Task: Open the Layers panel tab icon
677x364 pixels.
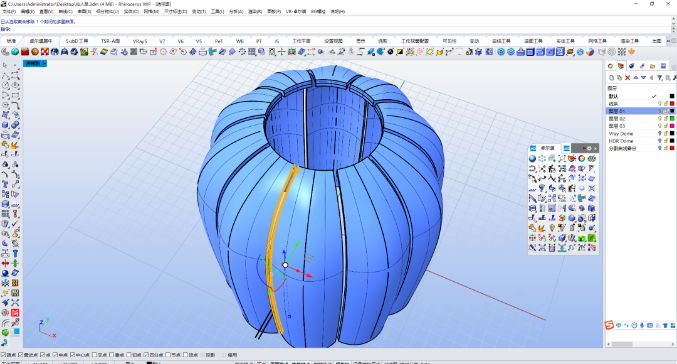Action: (x=621, y=66)
